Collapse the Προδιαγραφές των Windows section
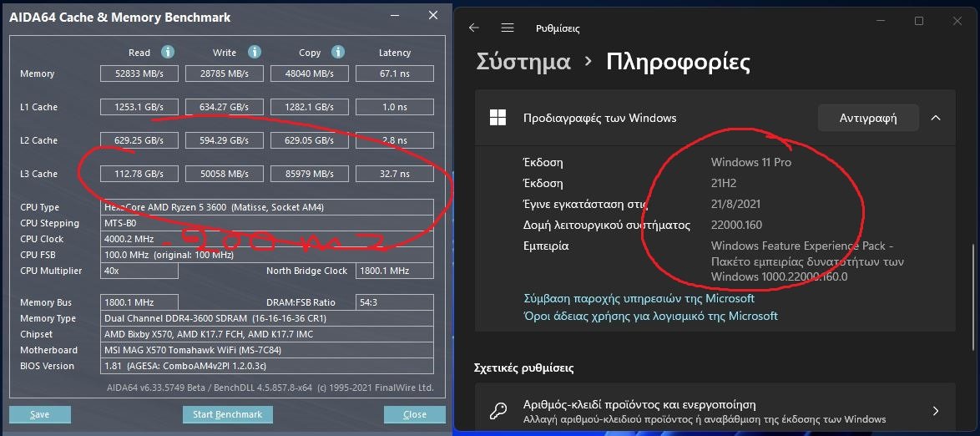 coord(936,118)
